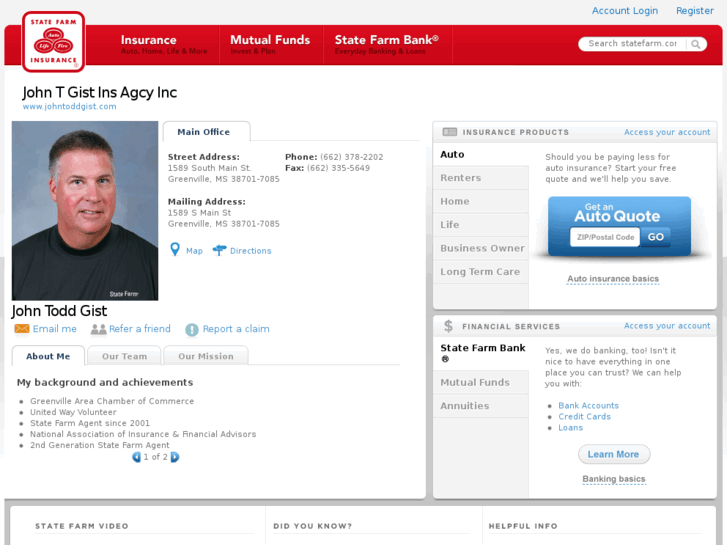Screen dimensions: 727x545
Task: Click the Map pin icon
Action: pyautogui.click(x=175, y=250)
